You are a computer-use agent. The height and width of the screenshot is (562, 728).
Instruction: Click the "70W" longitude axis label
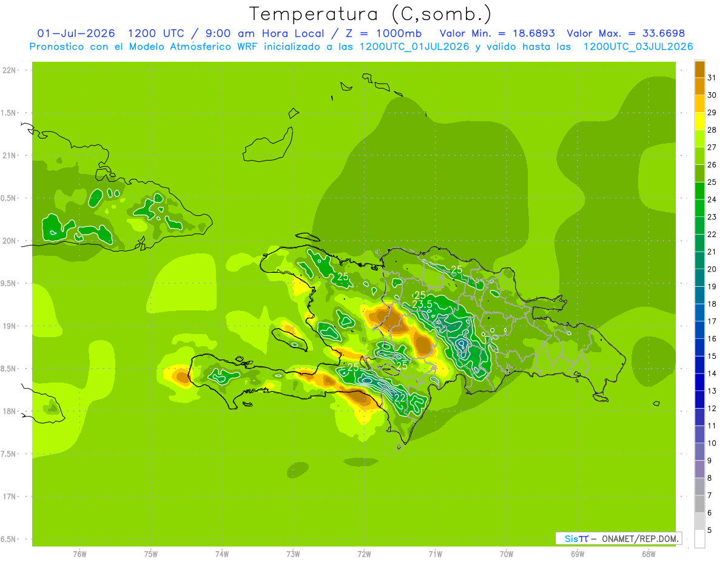(507, 554)
